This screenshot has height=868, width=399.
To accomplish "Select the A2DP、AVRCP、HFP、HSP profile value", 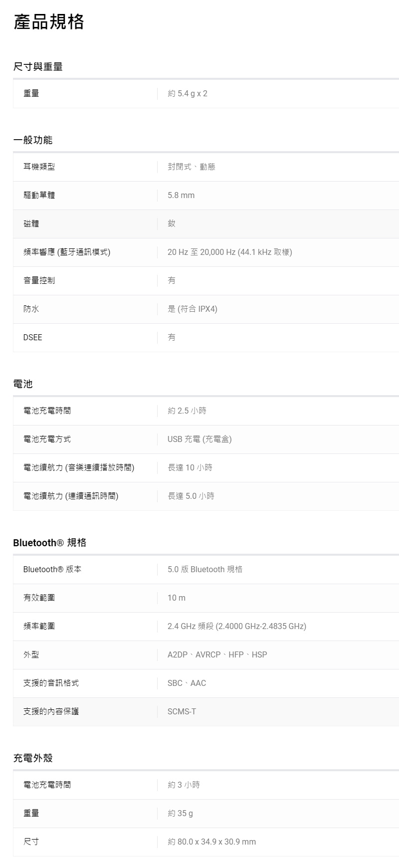I will [x=217, y=654].
